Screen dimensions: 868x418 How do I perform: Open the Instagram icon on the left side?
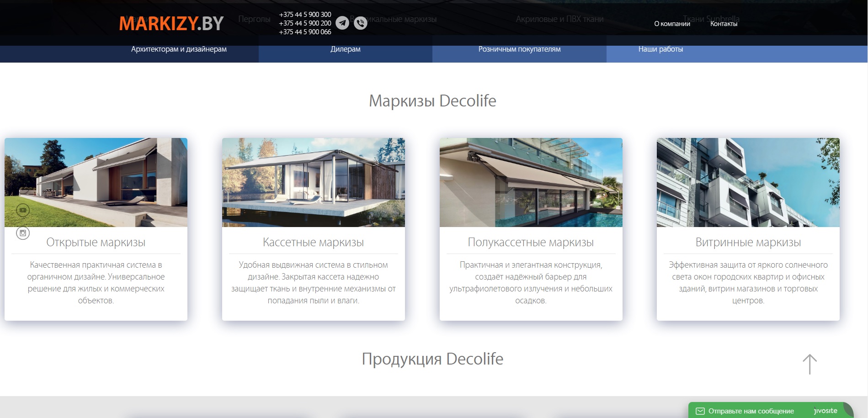23,233
